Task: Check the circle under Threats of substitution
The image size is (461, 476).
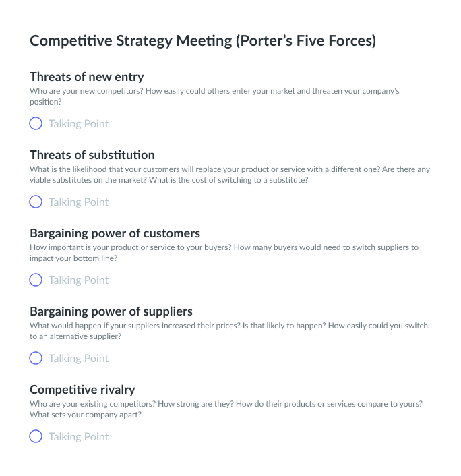Action: tap(36, 202)
